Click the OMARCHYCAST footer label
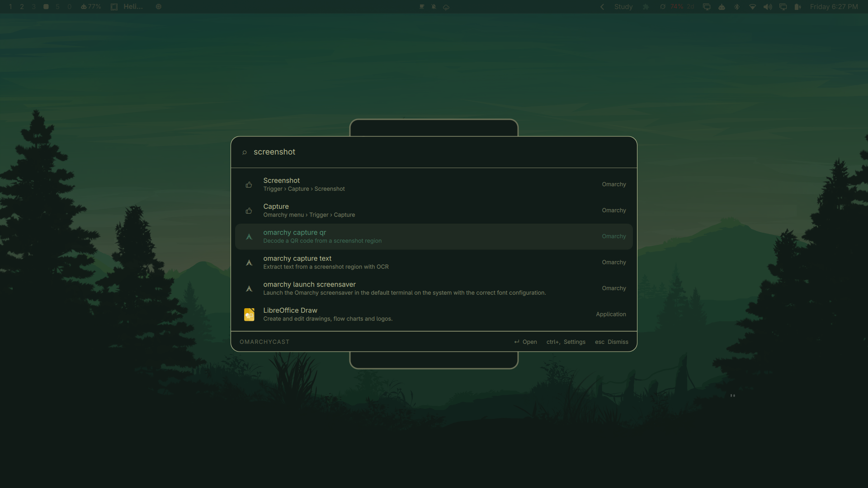868x488 pixels. tap(264, 342)
